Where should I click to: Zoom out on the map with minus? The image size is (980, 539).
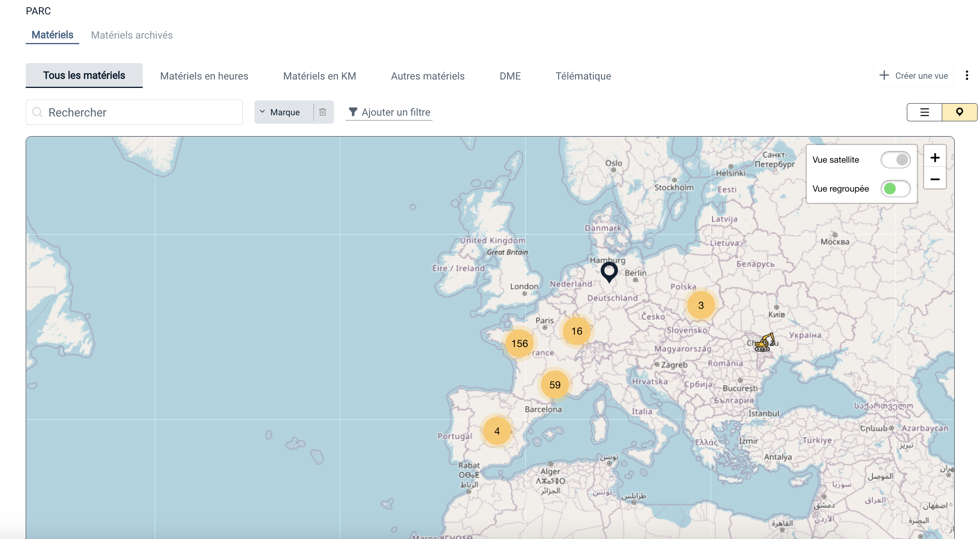pos(935,179)
